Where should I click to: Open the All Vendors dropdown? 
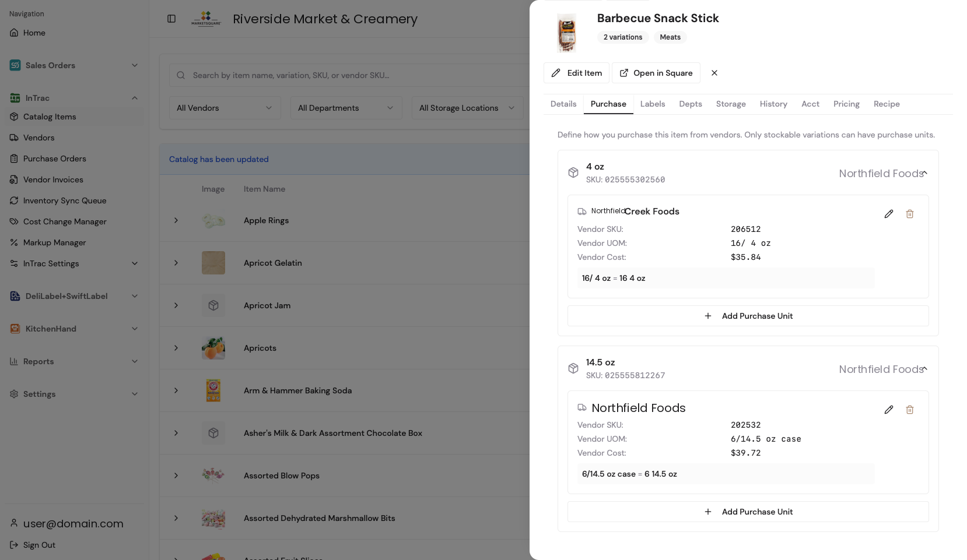[225, 108]
